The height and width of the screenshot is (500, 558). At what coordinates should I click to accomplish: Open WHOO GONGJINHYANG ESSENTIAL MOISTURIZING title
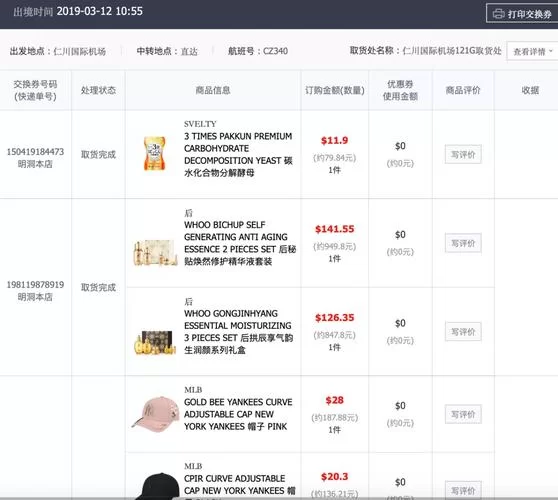pos(238,332)
